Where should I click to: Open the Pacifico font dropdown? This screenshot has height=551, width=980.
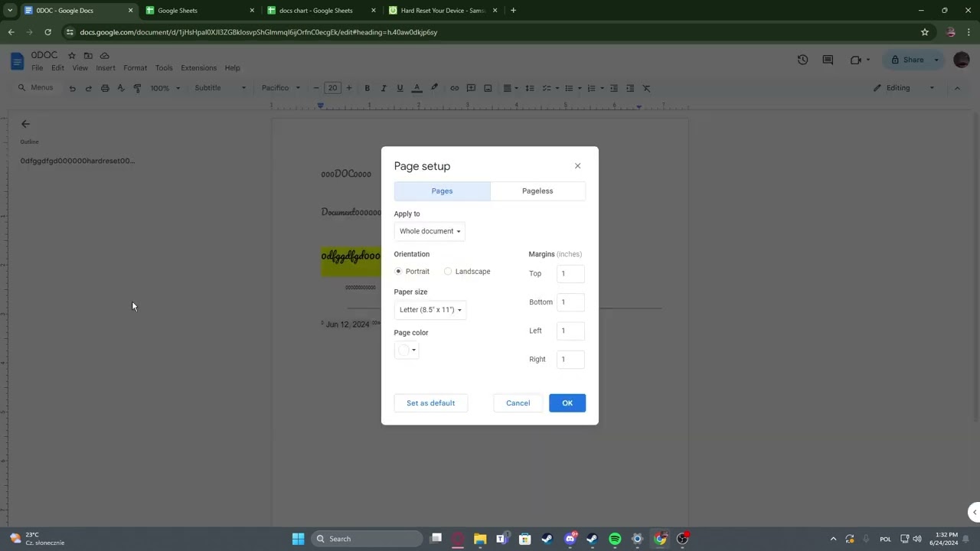281,88
